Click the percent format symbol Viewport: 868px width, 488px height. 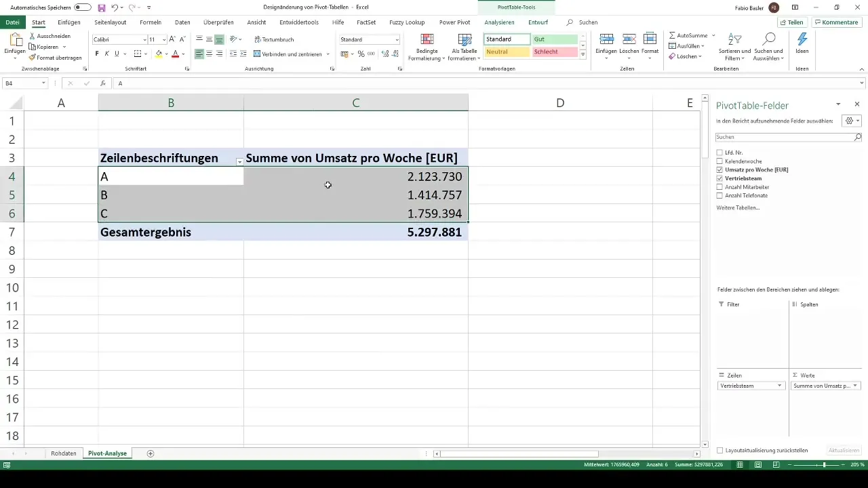[x=361, y=54]
